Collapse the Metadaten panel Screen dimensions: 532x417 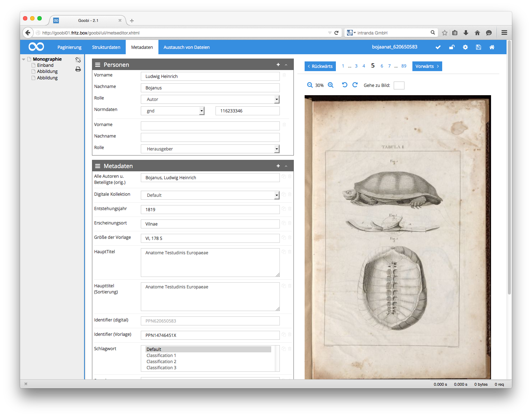click(x=286, y=166)
